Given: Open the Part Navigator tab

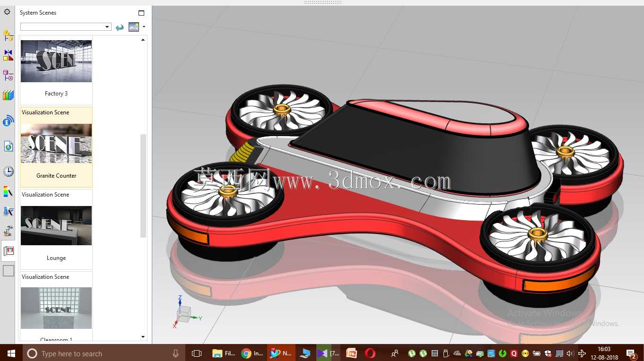Looking at the screenshot, I should pos(8,75).
